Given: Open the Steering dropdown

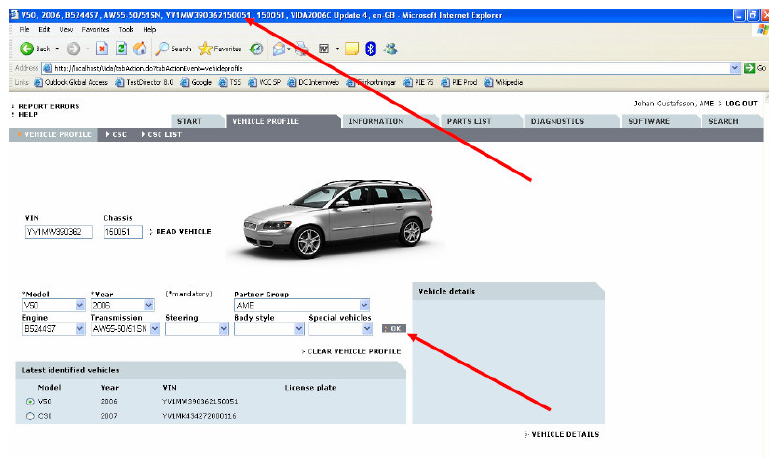Looking at the screenshot, I should [196, 329].
